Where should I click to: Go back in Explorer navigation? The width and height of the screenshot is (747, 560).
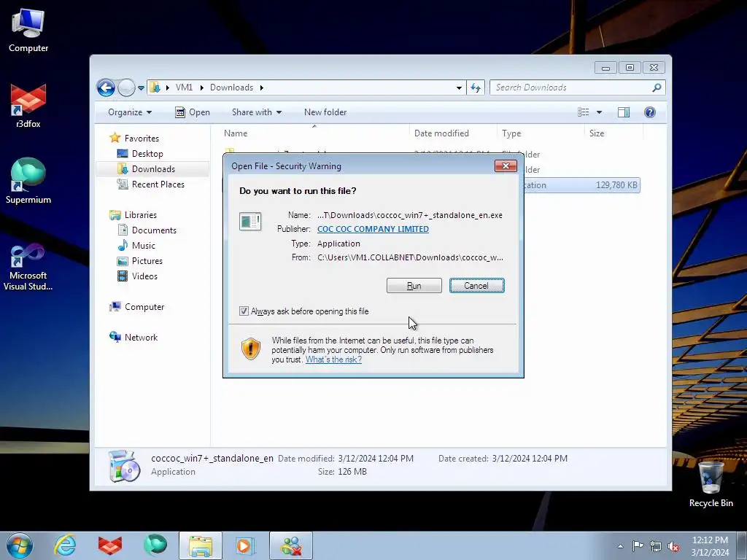coord(106,87)
